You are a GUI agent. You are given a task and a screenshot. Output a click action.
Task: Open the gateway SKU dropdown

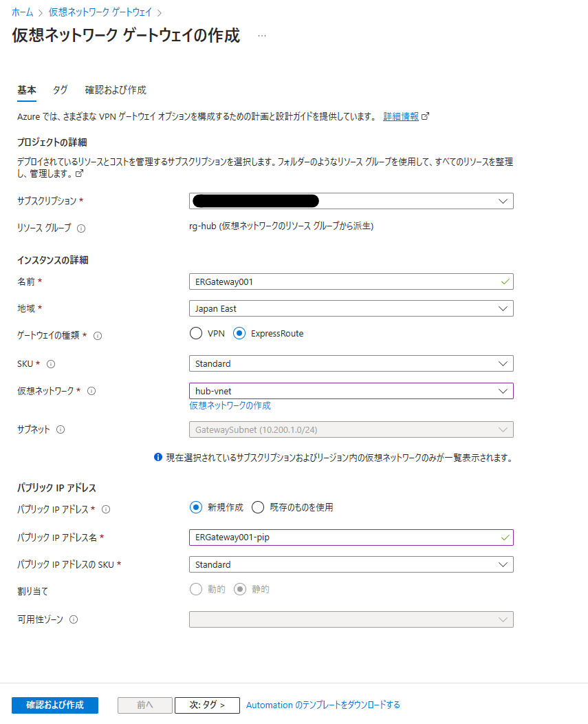coord(351,363)
